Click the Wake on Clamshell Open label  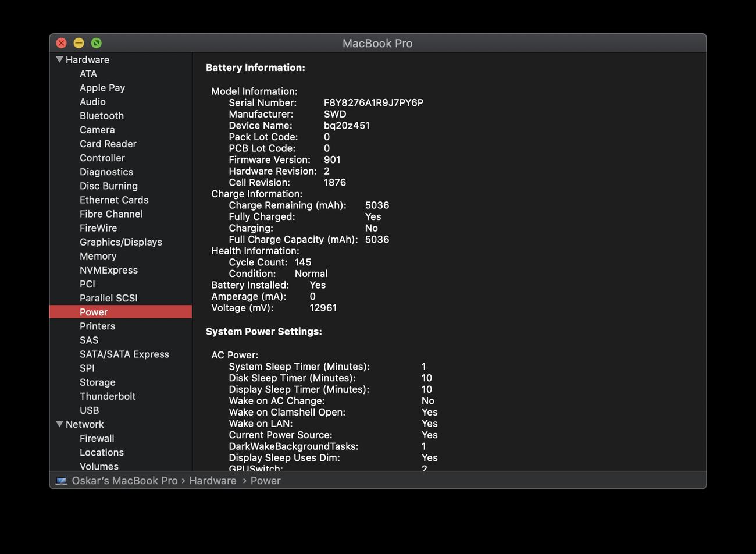287,412
